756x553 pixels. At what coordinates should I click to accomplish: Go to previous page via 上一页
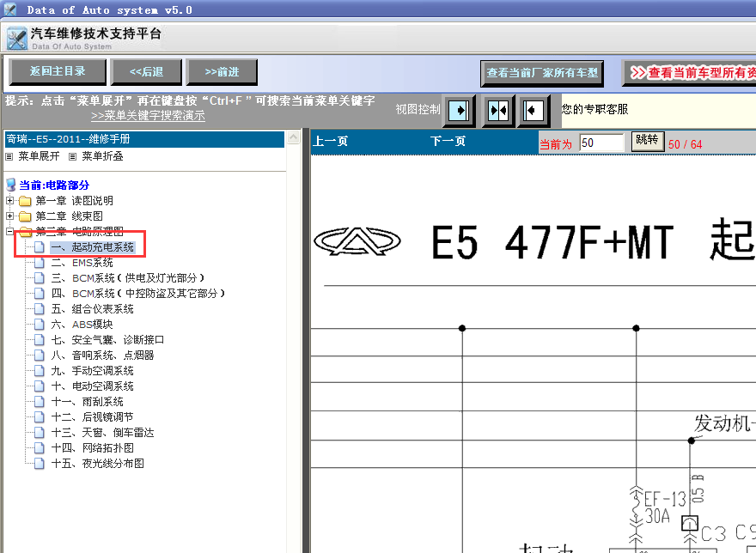tap(330, 142)
